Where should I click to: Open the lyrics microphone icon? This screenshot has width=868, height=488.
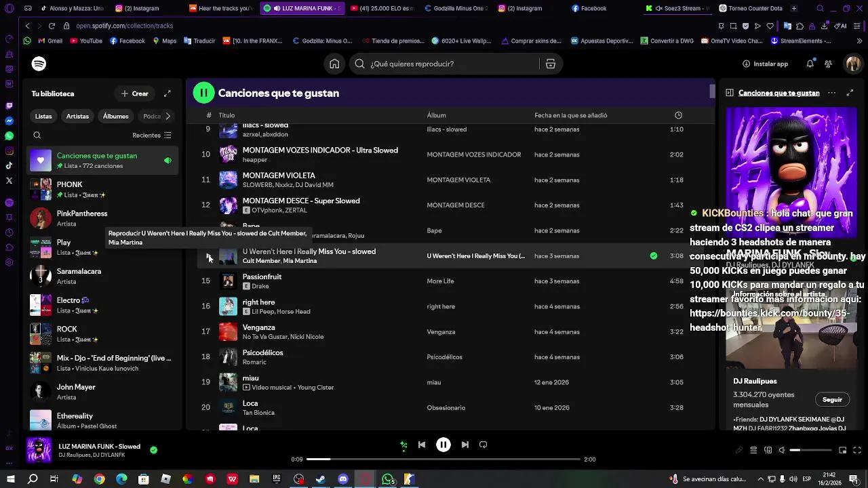pos(739,450)
